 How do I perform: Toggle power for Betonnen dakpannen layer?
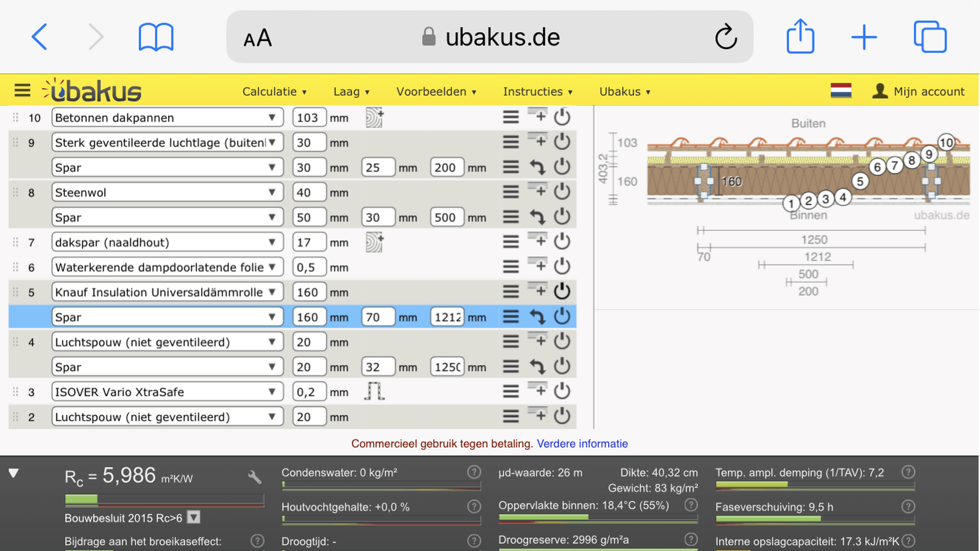pos(562,117)
